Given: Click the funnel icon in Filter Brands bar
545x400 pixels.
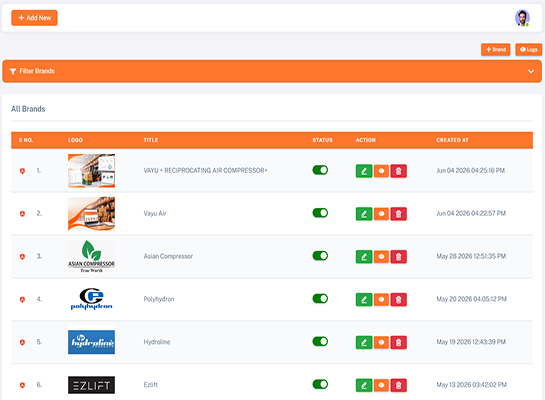Looking at the screenshot, I should [x=13, y=71].
